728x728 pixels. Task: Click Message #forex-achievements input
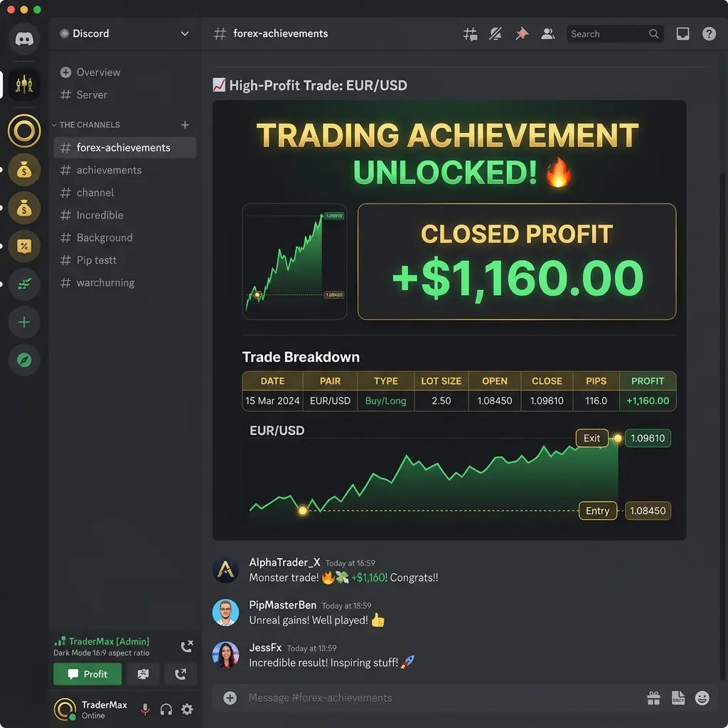(x=321, y=698)
